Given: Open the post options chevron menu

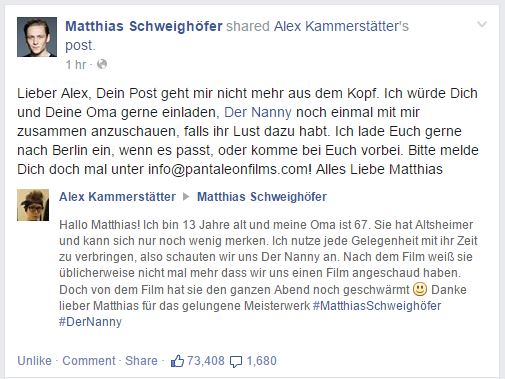Looking at the screenshot, I should (x=482, y=24).
